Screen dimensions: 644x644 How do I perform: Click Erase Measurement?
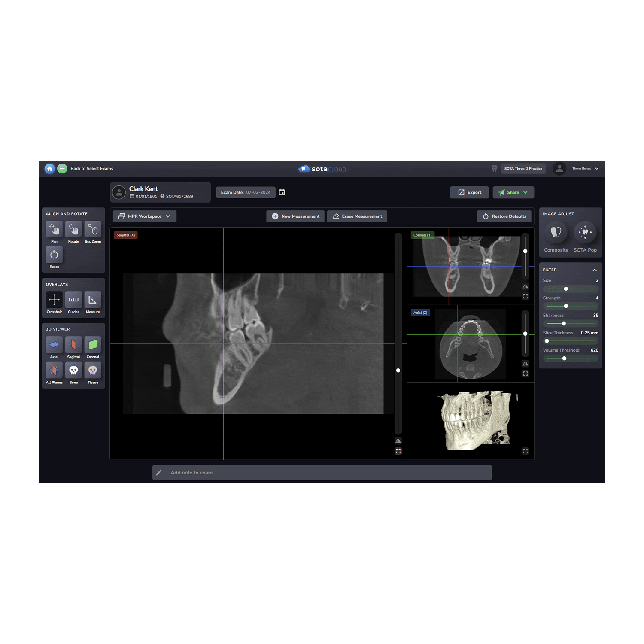[x=357, y=216]
